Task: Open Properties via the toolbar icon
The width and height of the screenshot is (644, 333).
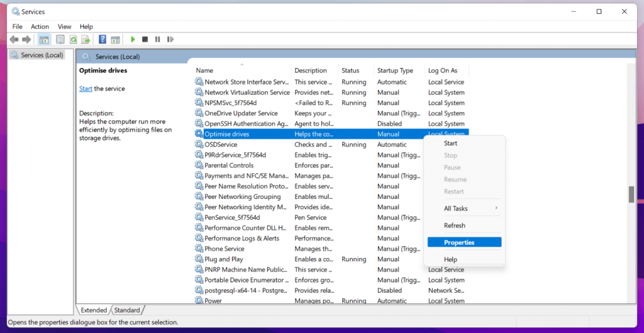Action: 60,40
